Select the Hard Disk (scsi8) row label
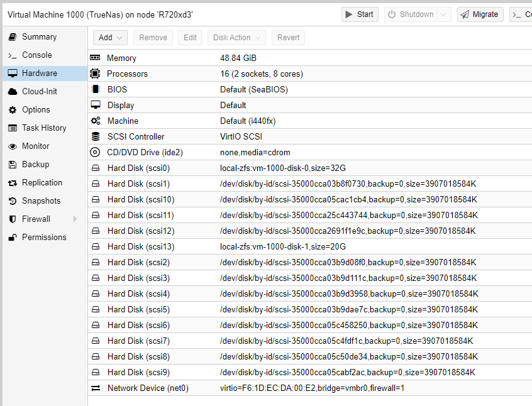Image resolution: width=532 pixels, height=406 pixels. 138,356
